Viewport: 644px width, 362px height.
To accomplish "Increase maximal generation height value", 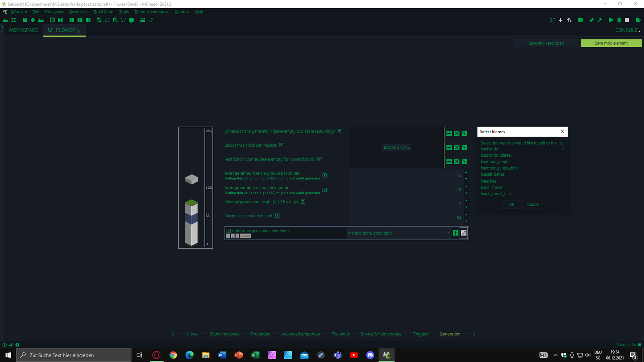I will (x=466, y=215).
